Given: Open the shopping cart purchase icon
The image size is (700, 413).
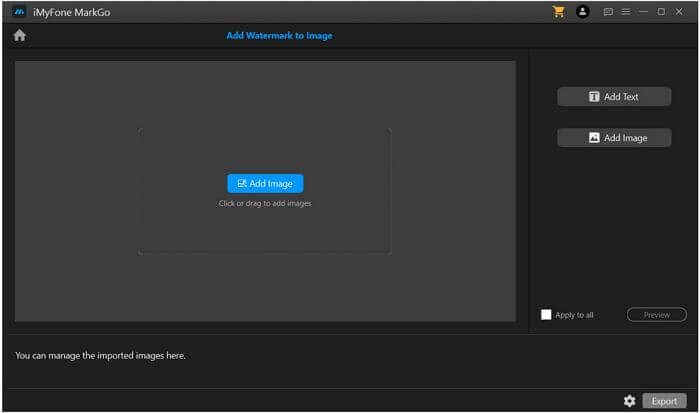Looking at the screenshot, I should click(558, 12).
